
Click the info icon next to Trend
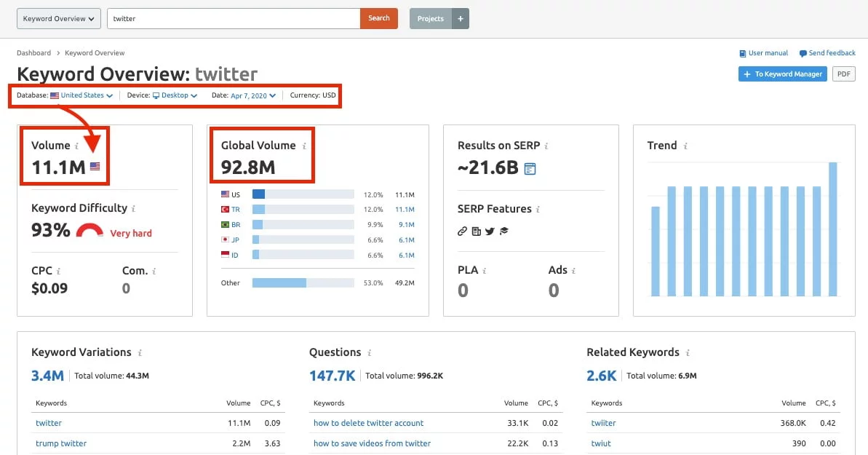(x=685, y=146)
